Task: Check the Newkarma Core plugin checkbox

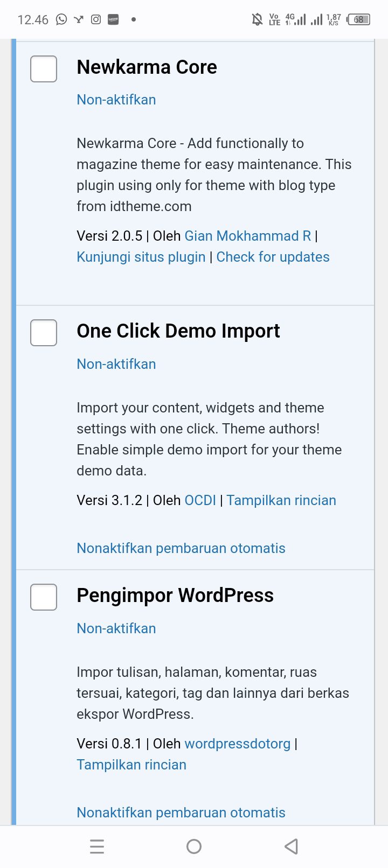Action: pyautogui.click(x=44, y=69)
